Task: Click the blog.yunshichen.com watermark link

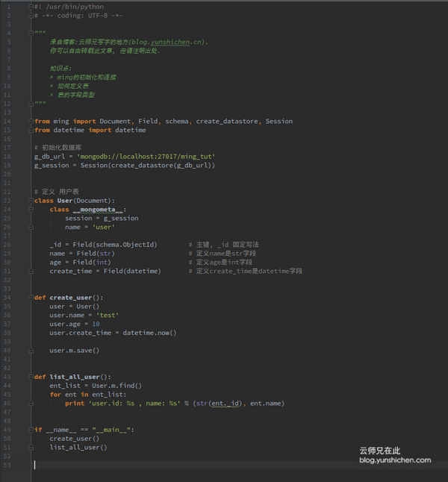Action: (396, 460)
